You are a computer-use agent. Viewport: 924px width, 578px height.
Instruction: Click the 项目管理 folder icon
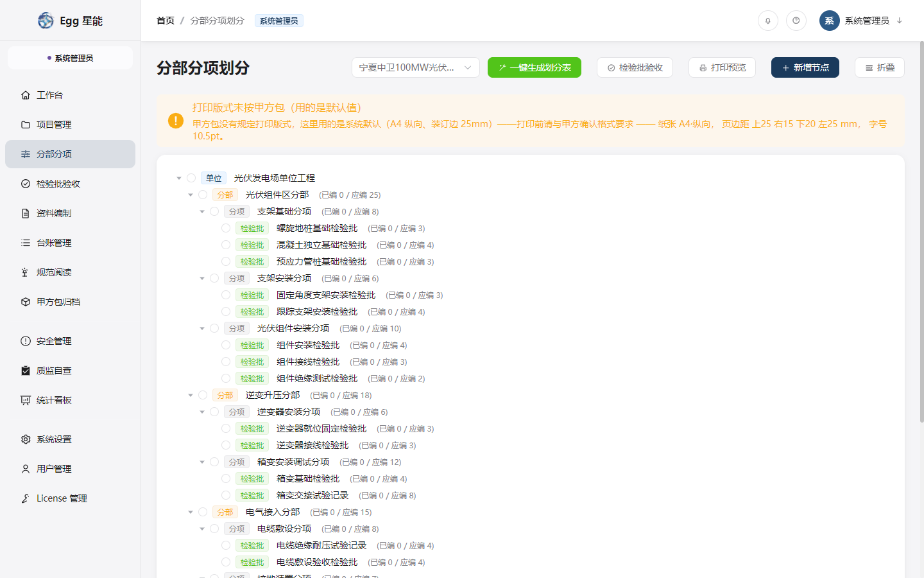[26, 125]
